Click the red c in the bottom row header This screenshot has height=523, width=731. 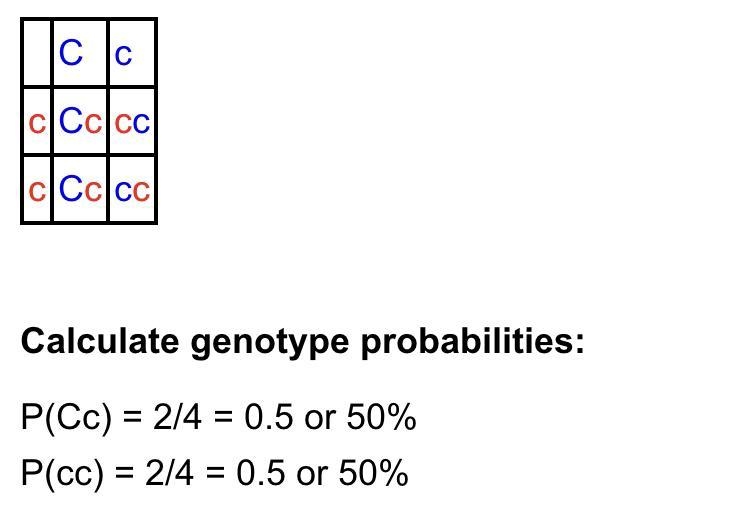[37, 189]
